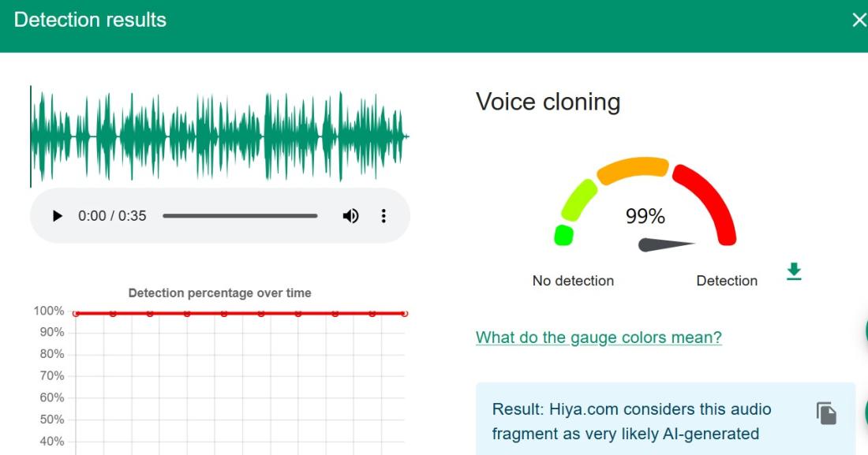
Task: Click the audio waveform display
Action: tap(220, 136)
